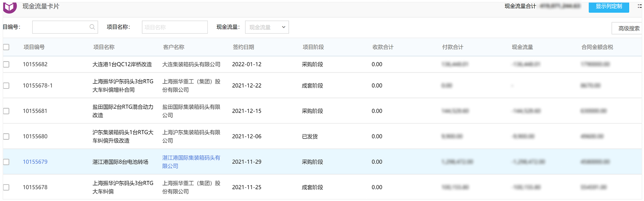Click the 项目名称 search input field
Image resolution: width=644 pixels, height=201 pixels.
tap(175, 27)
